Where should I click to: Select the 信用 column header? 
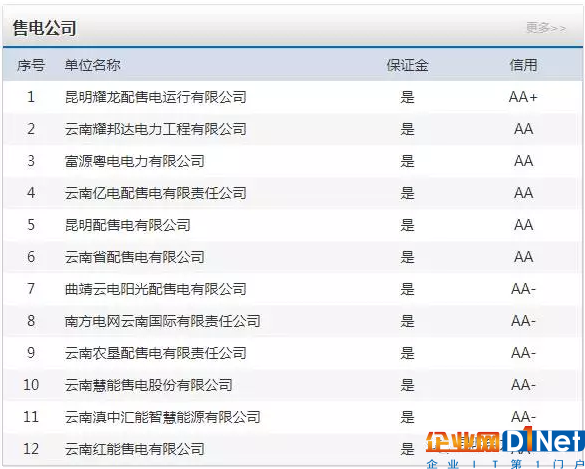coord(523,65)
